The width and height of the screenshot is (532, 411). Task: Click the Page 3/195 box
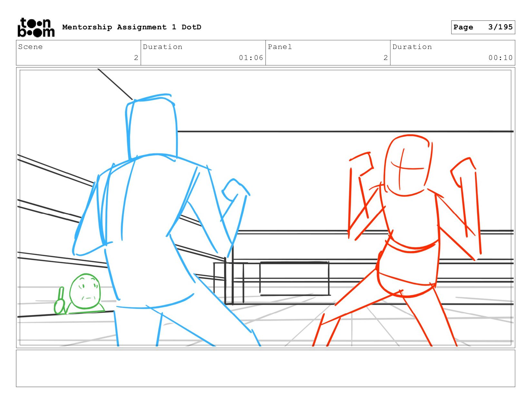pyautogui.click(x=483, y=27)
